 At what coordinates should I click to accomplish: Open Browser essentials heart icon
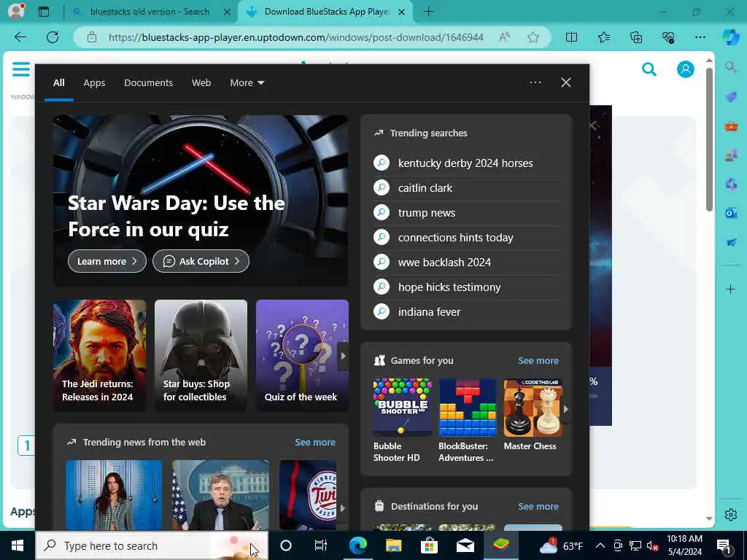668,37
